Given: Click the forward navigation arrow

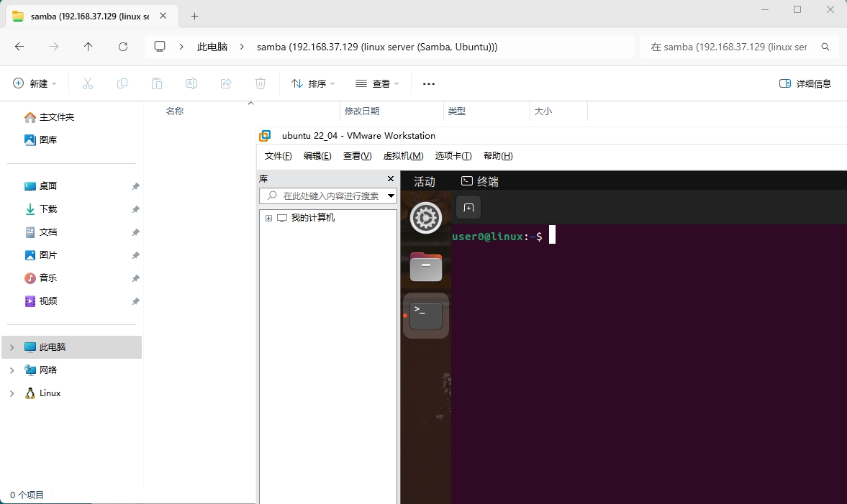Looking at the screenshot, I should point(54,47).
